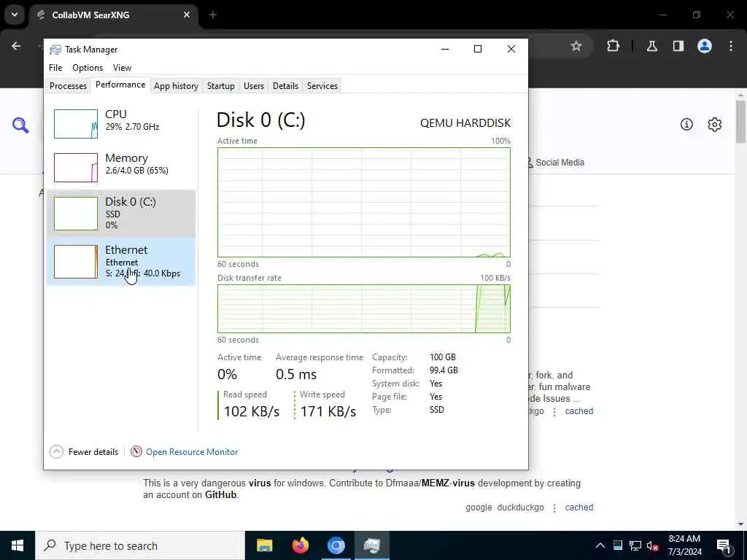Open Chrome extensions puzzle icon
Screen dimensions: 747x560
click(x=613, y=46)
